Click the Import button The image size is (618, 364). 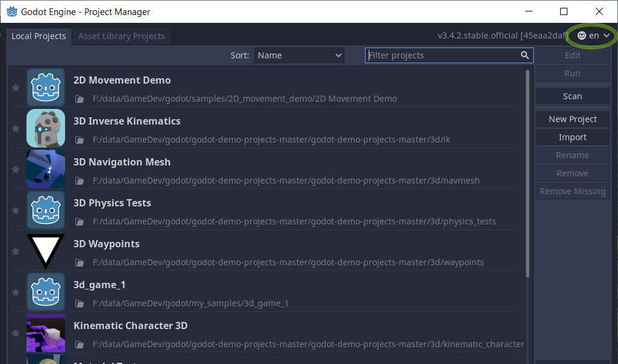(x=573, y=137)
